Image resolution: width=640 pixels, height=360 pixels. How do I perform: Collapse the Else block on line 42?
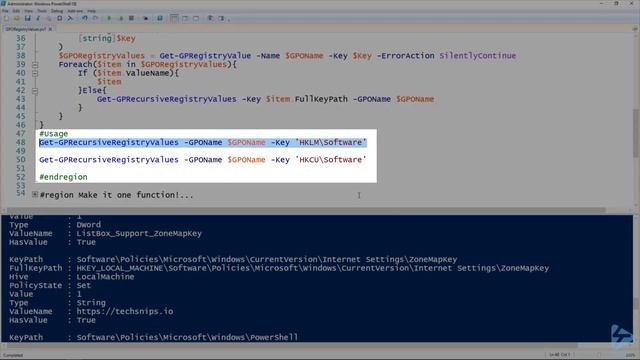pyautogui.click(x=35, y=91)
